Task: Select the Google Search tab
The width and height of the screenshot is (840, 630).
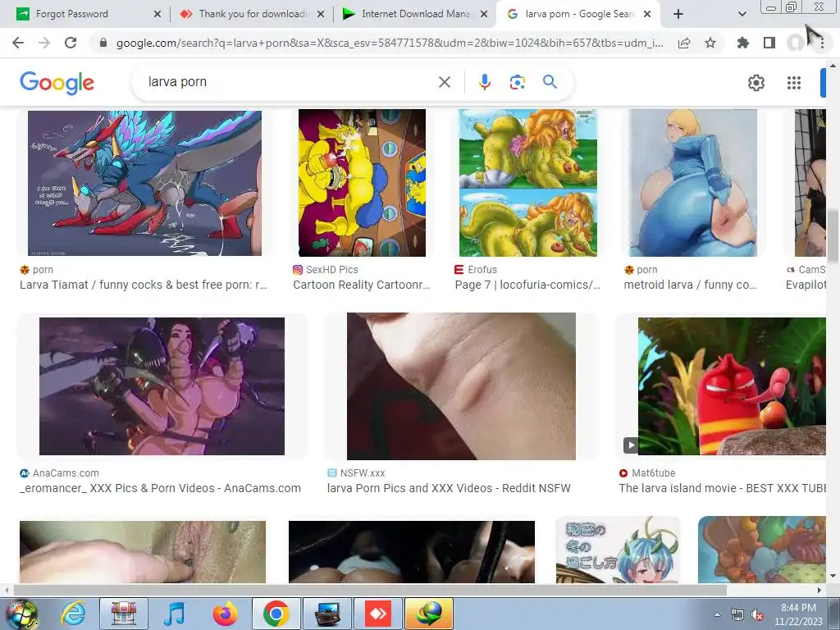Action: click(x=580, y=14)
